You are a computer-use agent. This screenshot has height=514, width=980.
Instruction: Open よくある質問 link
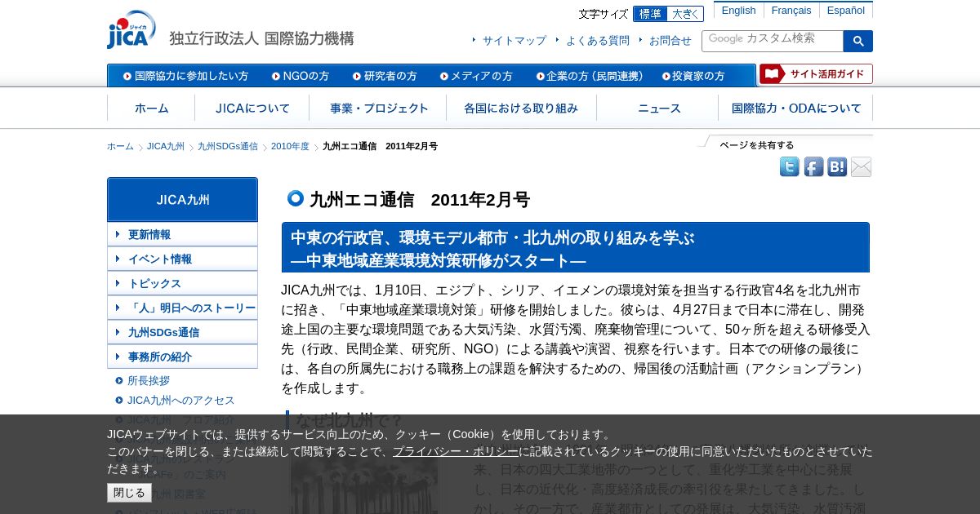tap(598, 41)
